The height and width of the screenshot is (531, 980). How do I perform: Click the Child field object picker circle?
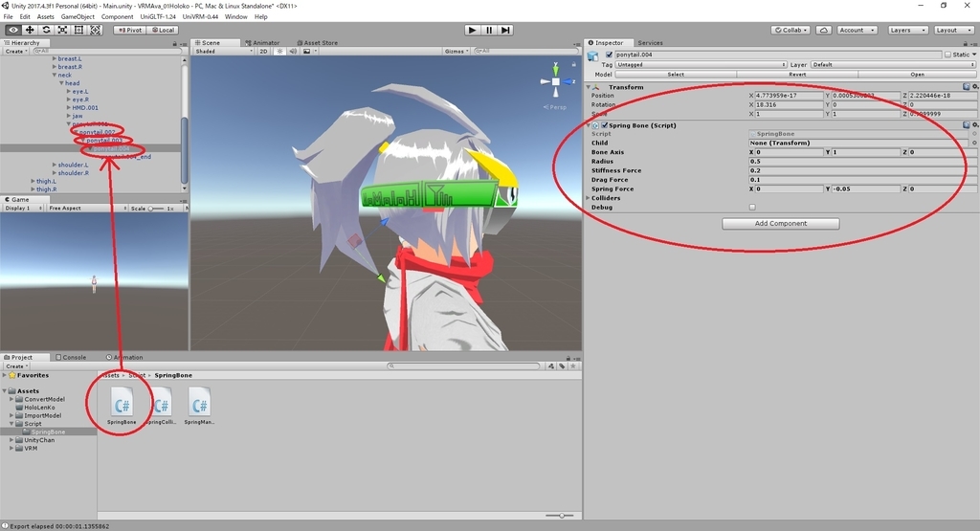pos(973,144)
